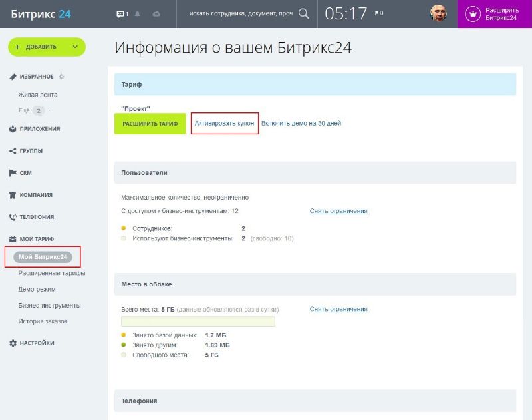Click Включить демо на 30 дней link

301,124
